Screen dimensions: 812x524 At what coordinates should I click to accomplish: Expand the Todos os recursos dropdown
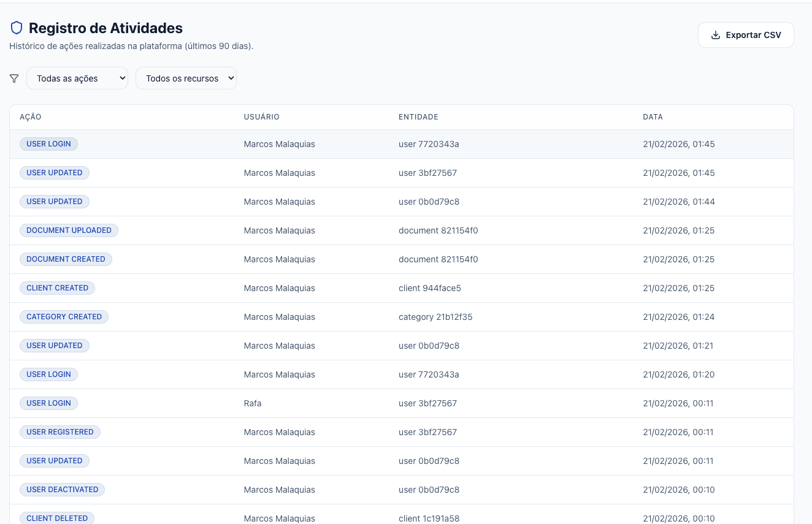186,78
